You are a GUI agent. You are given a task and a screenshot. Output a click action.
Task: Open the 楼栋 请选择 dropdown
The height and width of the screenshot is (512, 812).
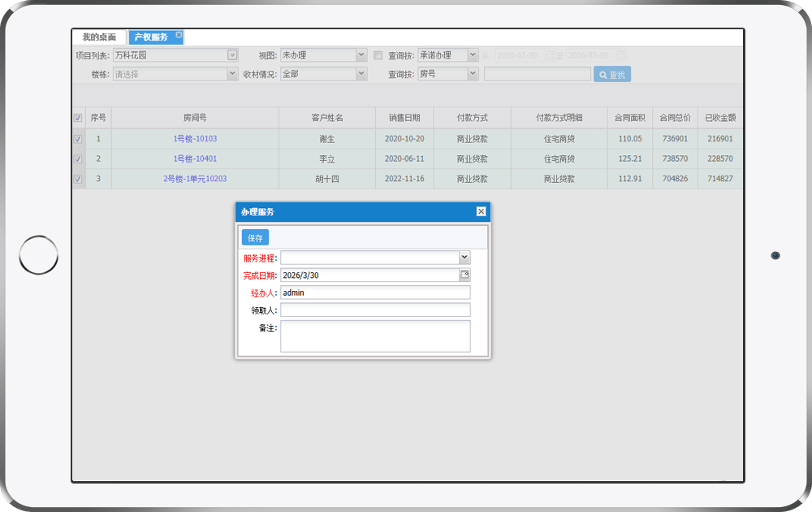232,74
